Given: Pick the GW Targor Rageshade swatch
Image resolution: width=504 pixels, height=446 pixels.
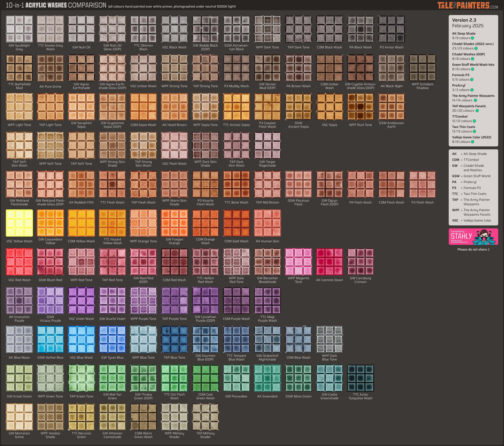Looking at the screenshot, I should click(x=268, y=145).
